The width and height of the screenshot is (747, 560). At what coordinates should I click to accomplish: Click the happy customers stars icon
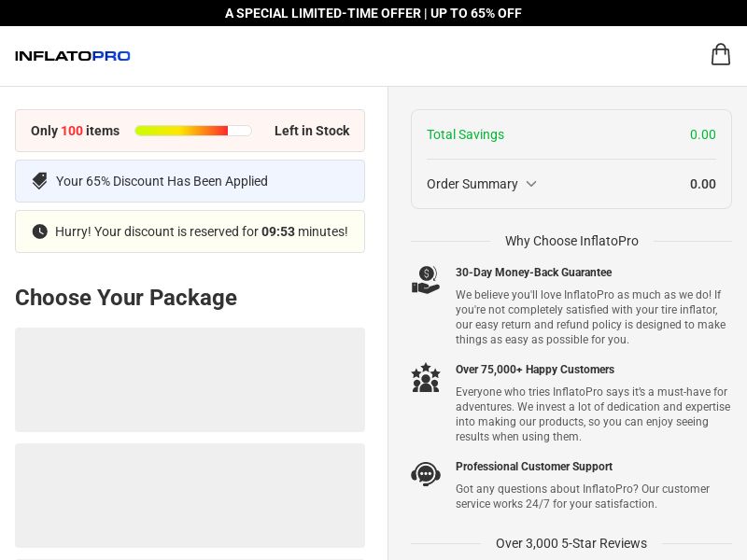(426, 378)
